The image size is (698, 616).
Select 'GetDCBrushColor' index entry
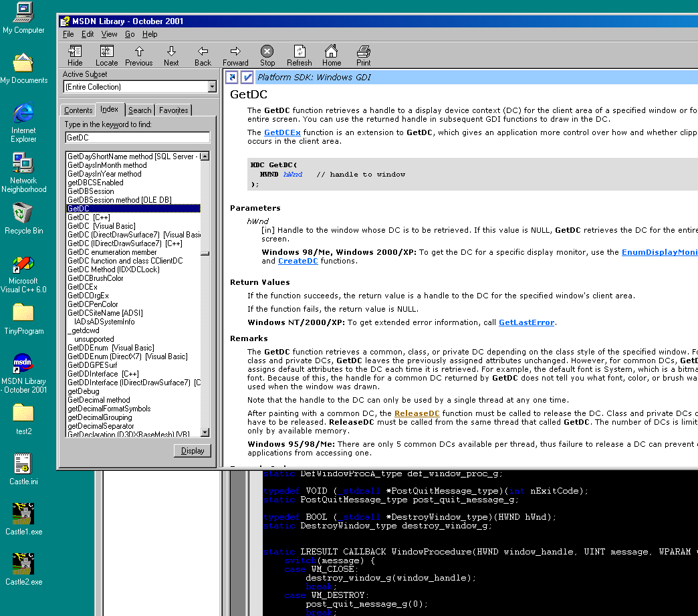point(95,278)
